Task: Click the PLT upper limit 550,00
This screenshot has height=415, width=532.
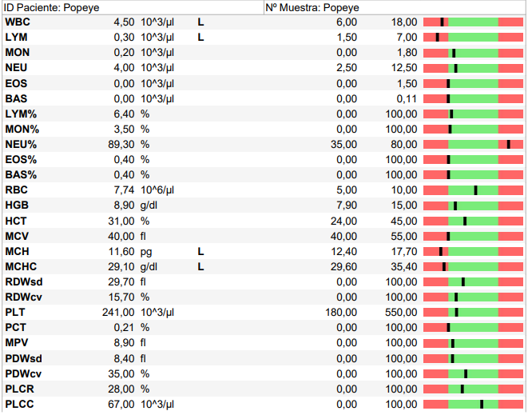Action: tap(400, 313)
